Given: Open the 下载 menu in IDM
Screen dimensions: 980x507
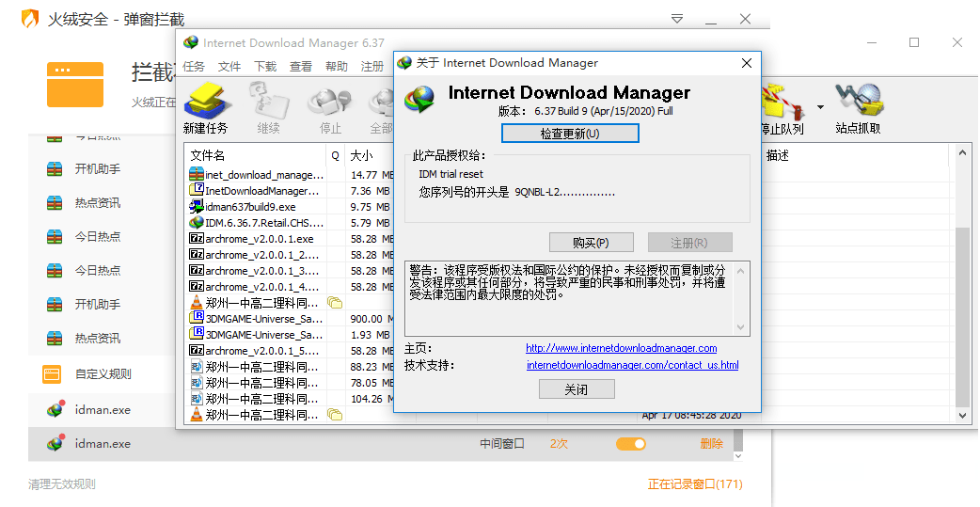Looking at the screenshot, I should pos(265,66).
